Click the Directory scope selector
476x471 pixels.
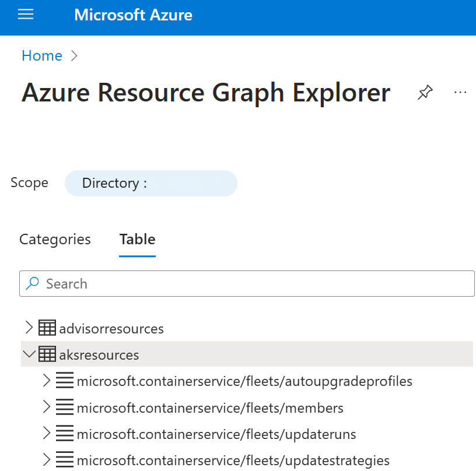150,183
